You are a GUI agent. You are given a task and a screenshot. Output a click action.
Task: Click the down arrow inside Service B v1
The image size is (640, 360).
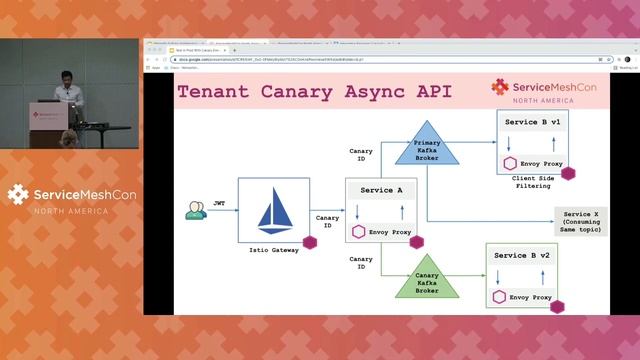[x=509, y=144]
